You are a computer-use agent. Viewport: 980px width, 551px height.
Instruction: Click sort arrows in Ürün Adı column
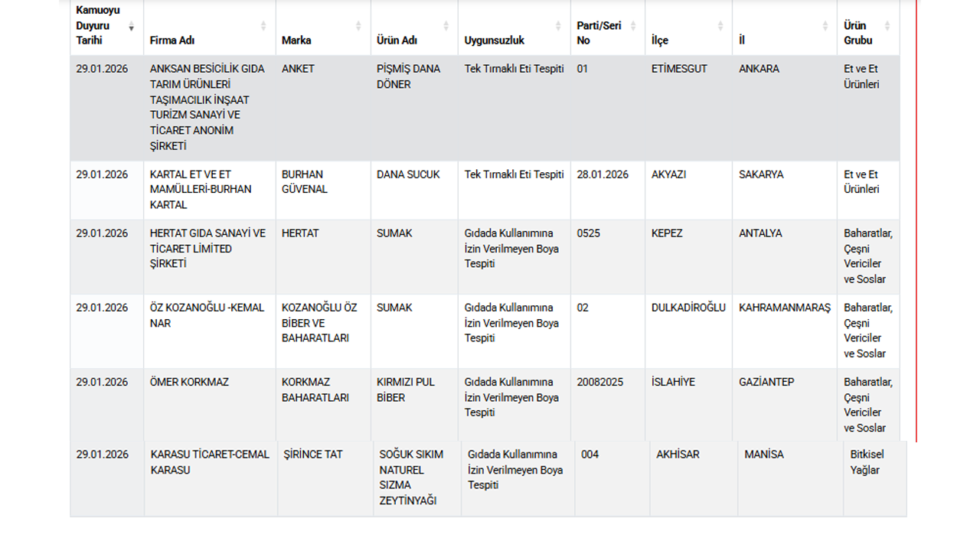click(446, 26)
